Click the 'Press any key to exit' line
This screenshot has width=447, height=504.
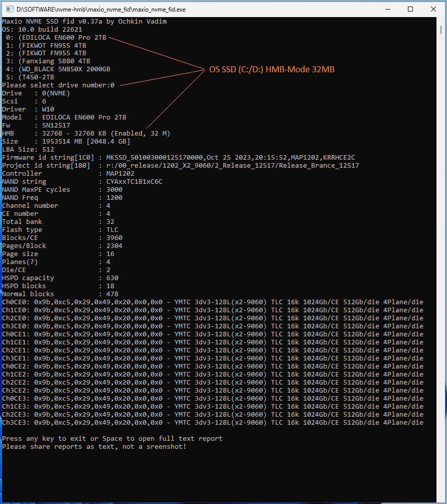tap(112, 439)
